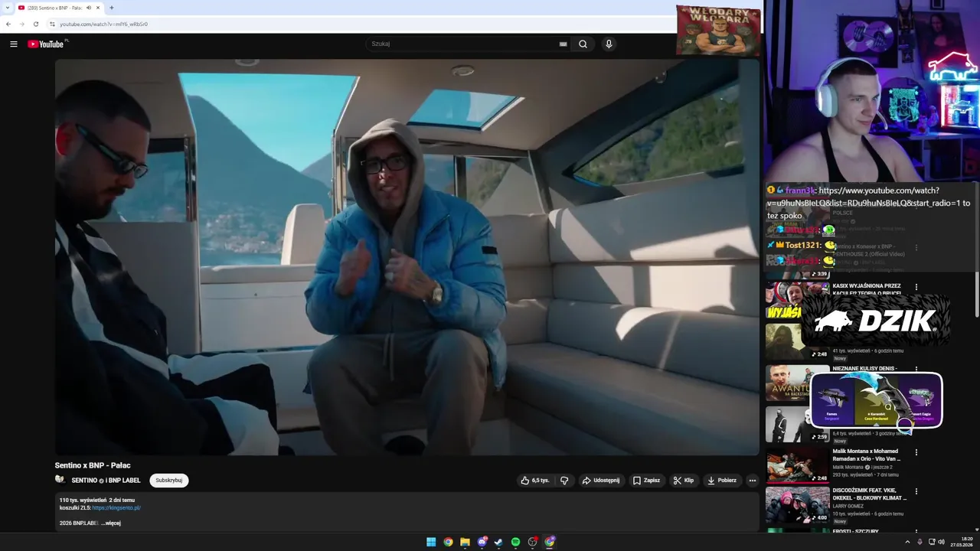Click the sidebar scrollbar thumb

click(977, 249)
